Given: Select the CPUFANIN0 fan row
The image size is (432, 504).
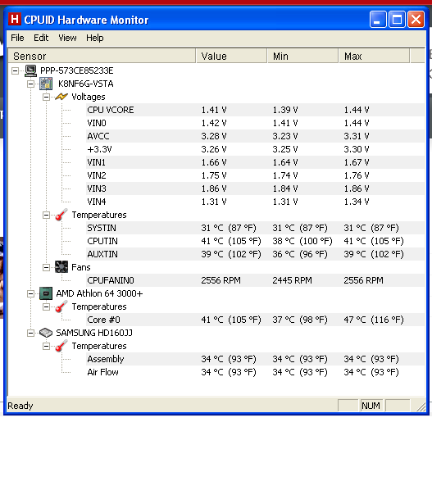Looking at the screenshot, I should 256,280.
